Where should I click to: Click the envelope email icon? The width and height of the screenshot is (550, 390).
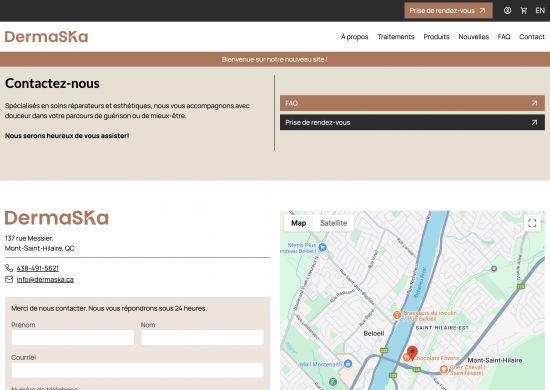pos(9,279)
